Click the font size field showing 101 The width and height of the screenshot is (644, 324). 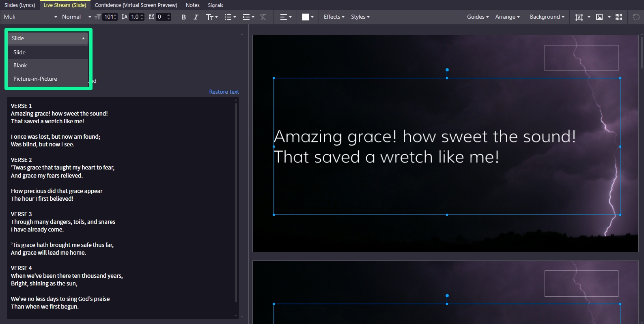[108, 17]
